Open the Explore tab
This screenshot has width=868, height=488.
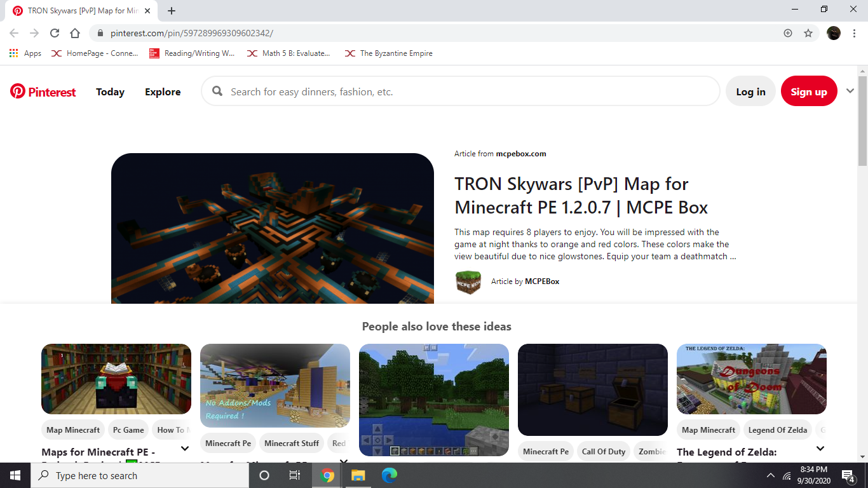163,91
